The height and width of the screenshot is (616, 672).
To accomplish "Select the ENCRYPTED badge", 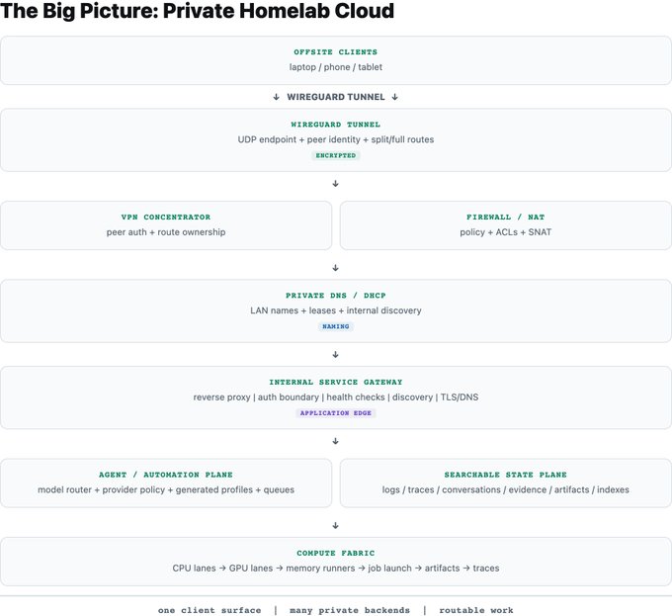I will [336, 155].
